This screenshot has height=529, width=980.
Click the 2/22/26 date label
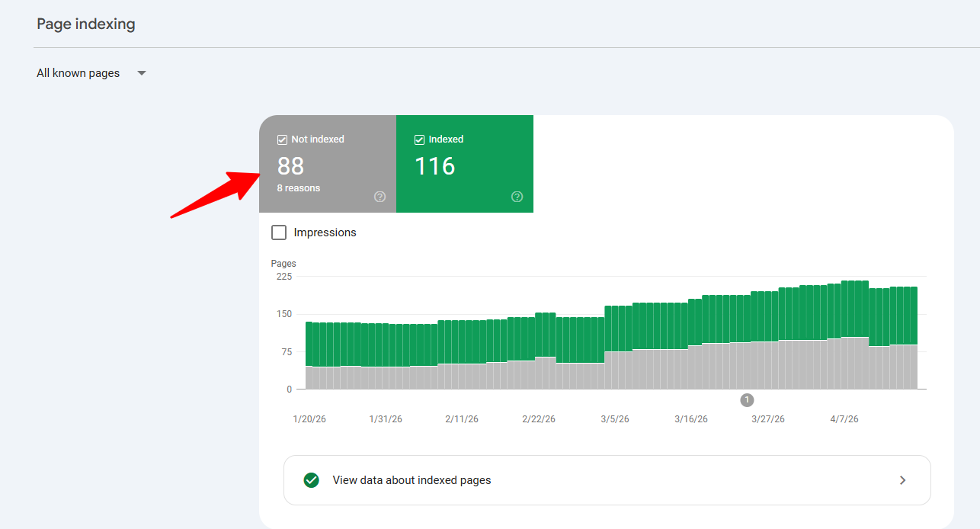539,419
